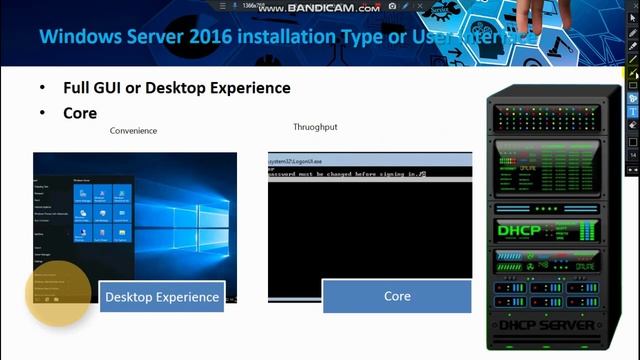Click the Bandicam screenshot camera icon

(x=392, y=6)
